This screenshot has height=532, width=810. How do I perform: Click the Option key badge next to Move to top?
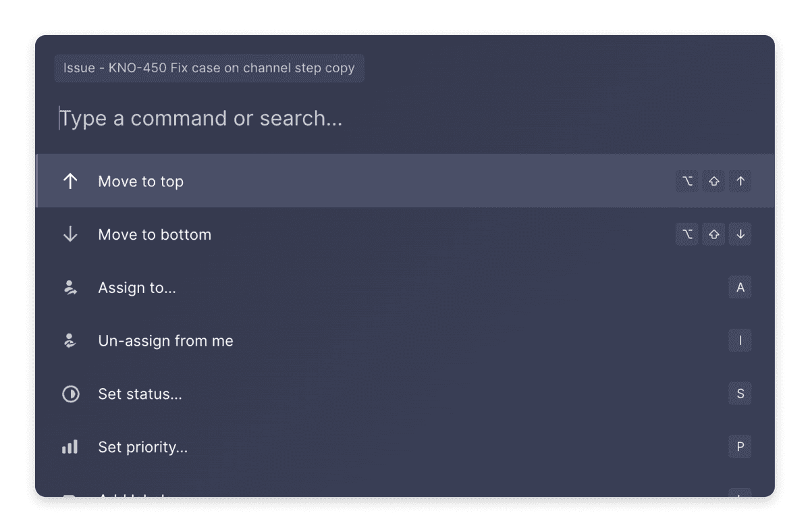(686, 181)
